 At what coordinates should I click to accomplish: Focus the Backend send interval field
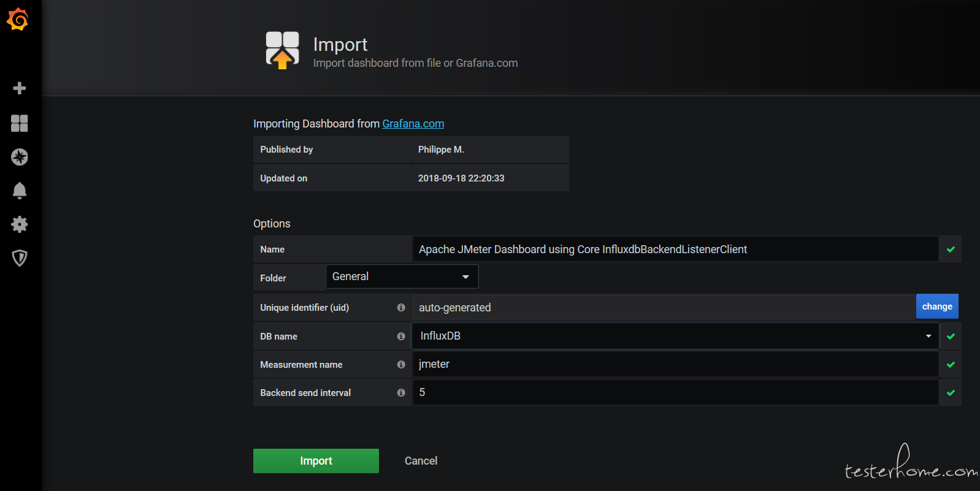675,392
